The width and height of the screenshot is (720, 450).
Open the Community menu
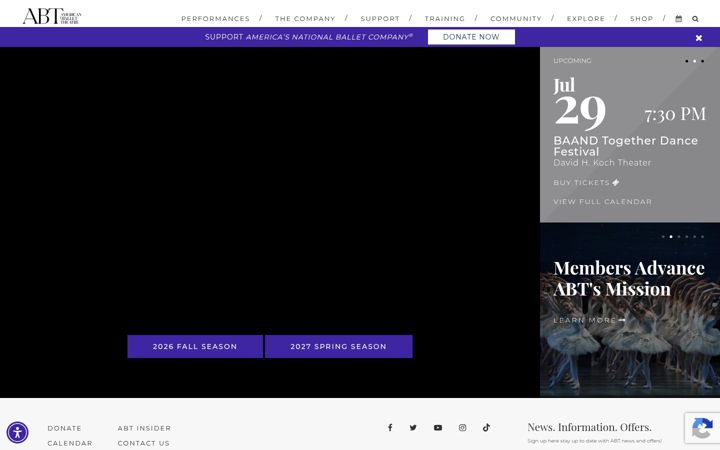point(516,19)
